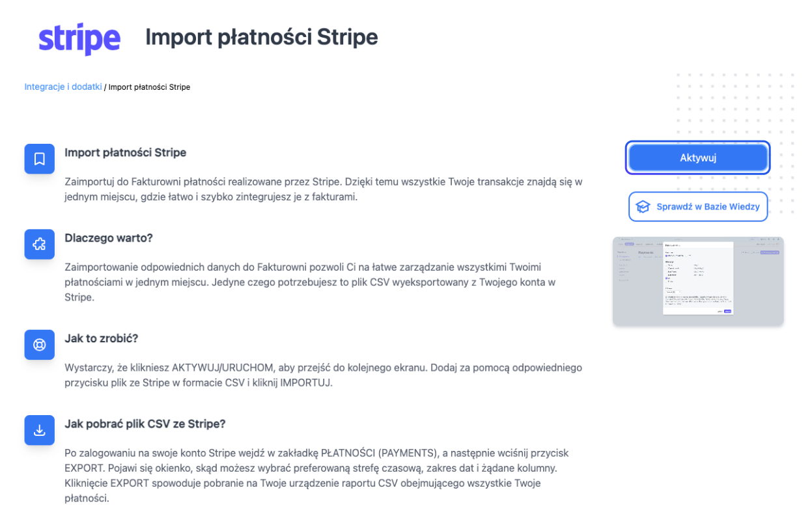Click the Stripe logo in the header
The image size is (812, 514).
pyautogui.click(x=79, y=38)
